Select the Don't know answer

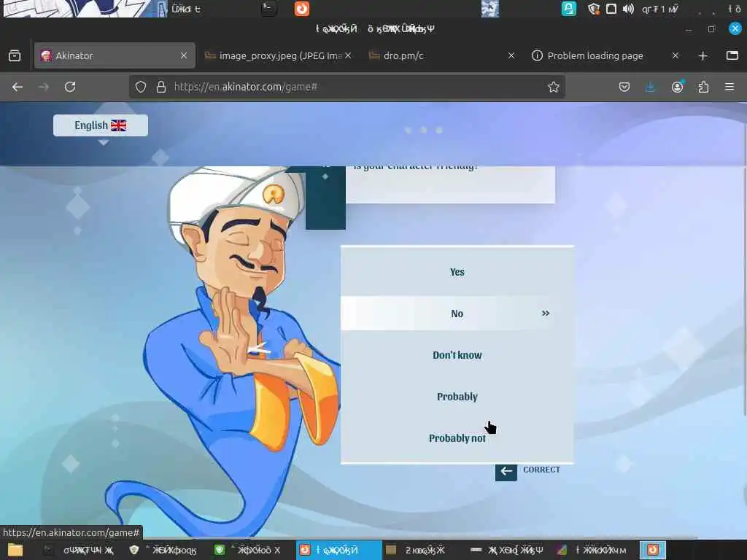pos(457,355)
